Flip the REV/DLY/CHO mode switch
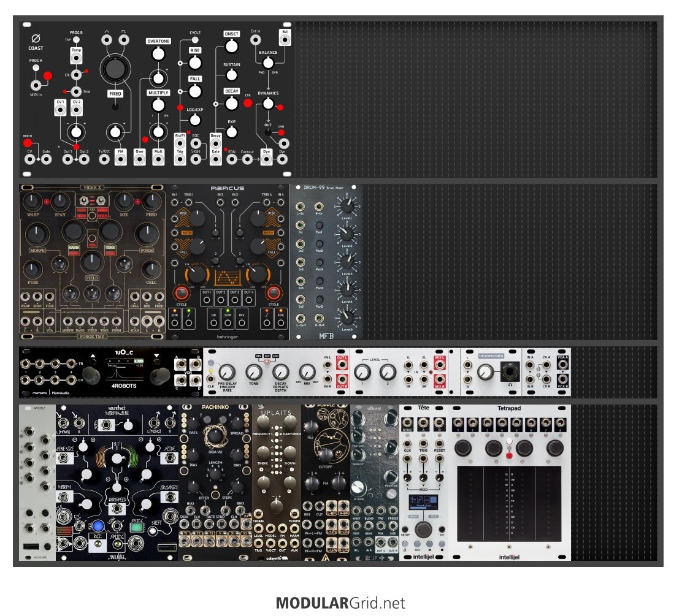Screen dimensions: 682x616 point(267,361)
